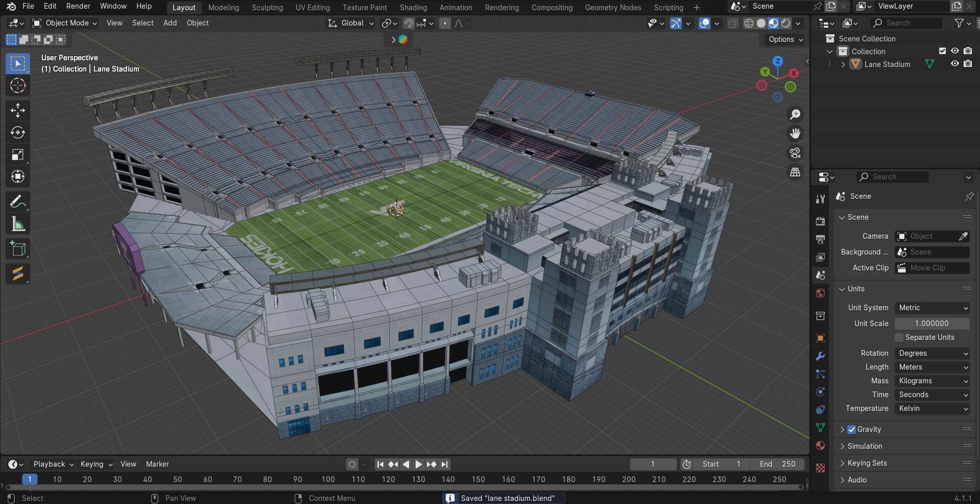The image size is (980, 504).
Task: Open the Render menu
Action: click(x=78, y=6)
